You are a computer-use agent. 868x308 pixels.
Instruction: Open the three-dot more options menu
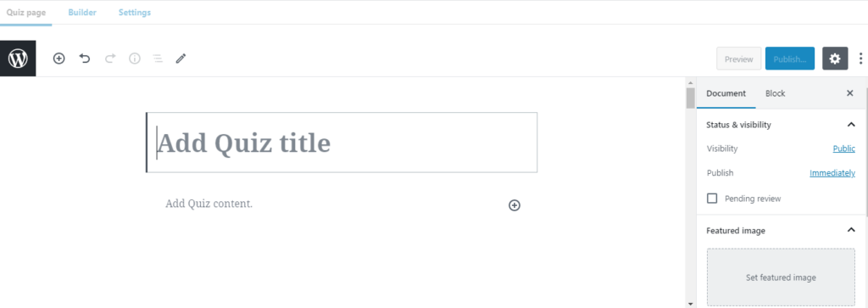(860, 59)
